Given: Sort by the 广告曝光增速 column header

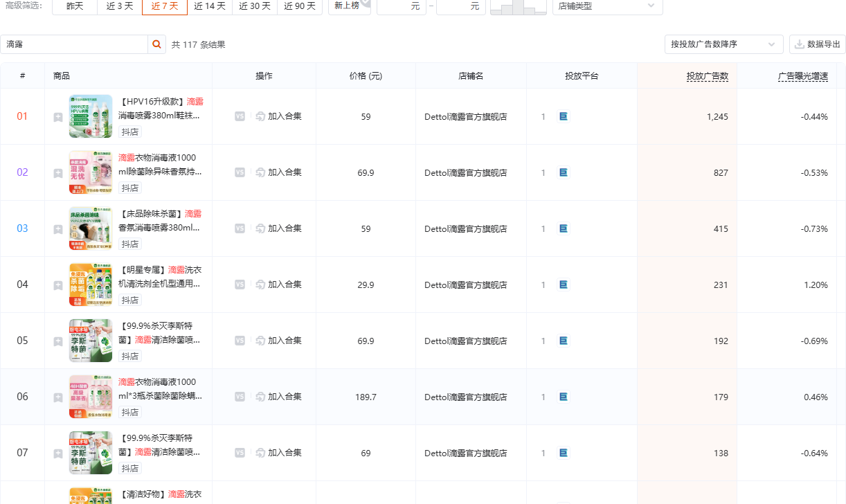Looking at the screenshot, I should click(803, 76).
